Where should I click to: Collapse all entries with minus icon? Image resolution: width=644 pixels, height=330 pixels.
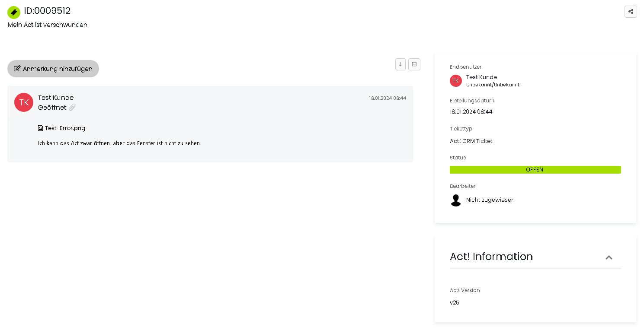[x=414, y=64]
